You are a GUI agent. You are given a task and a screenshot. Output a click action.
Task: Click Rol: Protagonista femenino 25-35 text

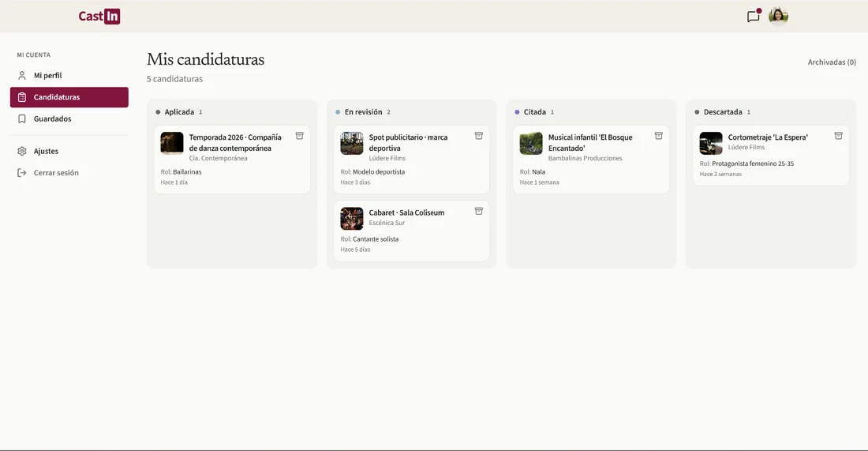coord(746,163)
